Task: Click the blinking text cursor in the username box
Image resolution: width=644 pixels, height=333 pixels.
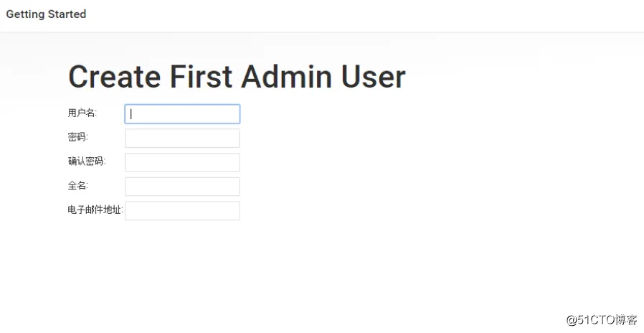Action: coord(131,114)
